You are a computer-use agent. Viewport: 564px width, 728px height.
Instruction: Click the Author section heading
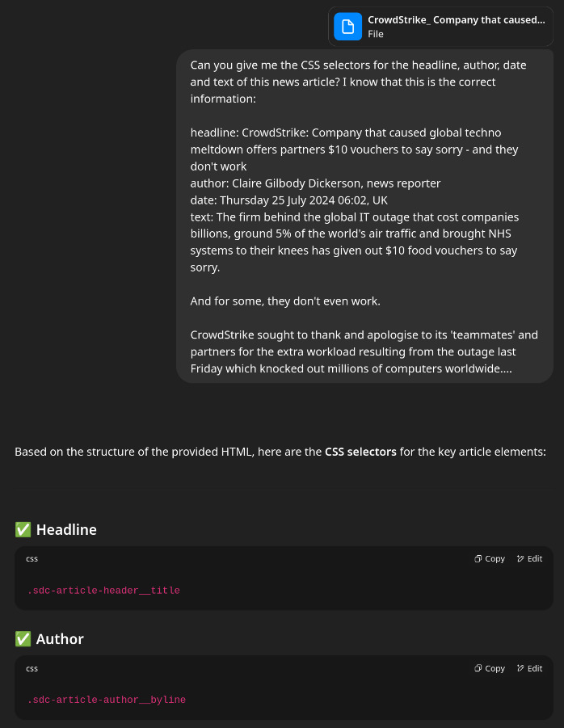(60, 639)
